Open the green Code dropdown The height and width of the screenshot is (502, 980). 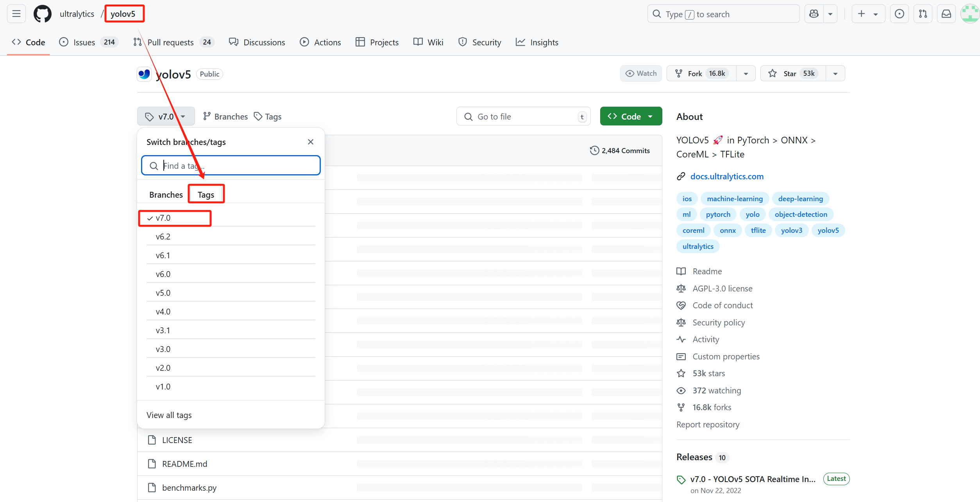[631, 116]
